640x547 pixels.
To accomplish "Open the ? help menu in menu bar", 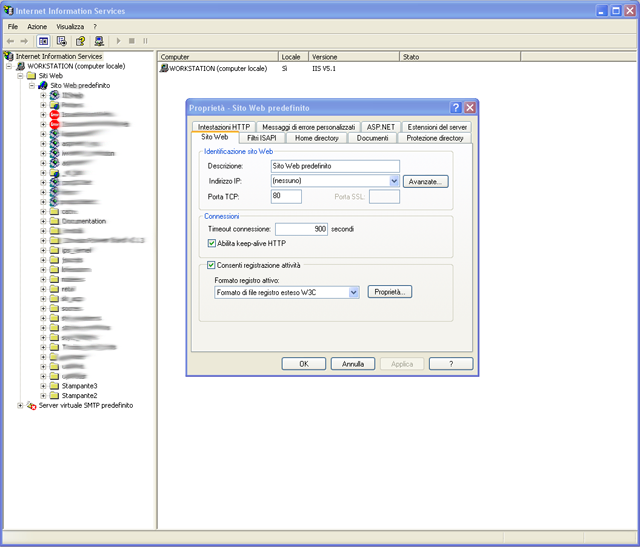I will pos(95,27).
